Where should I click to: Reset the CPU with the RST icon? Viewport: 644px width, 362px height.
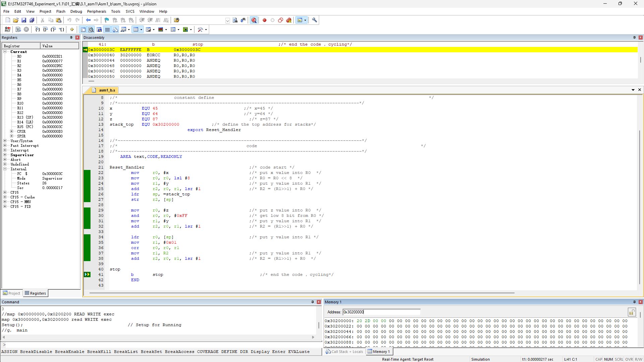coord(7,29)
